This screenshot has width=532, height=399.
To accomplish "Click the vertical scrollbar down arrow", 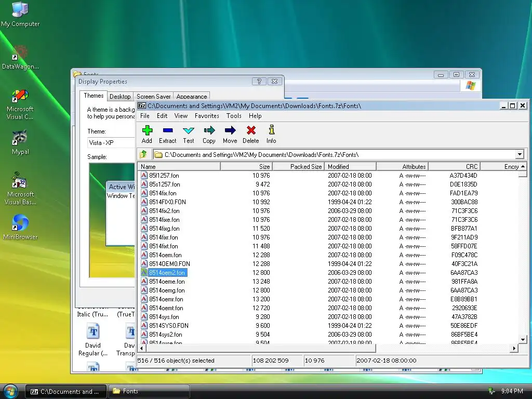I will click(x=523, y=339).
